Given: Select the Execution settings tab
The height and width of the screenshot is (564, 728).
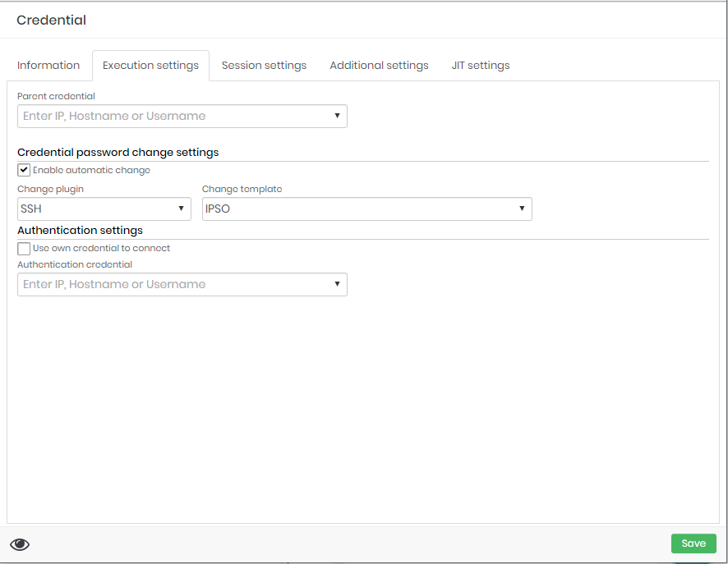Looking at the screenshot, I should pyautogui.click(x=151, y=66).
